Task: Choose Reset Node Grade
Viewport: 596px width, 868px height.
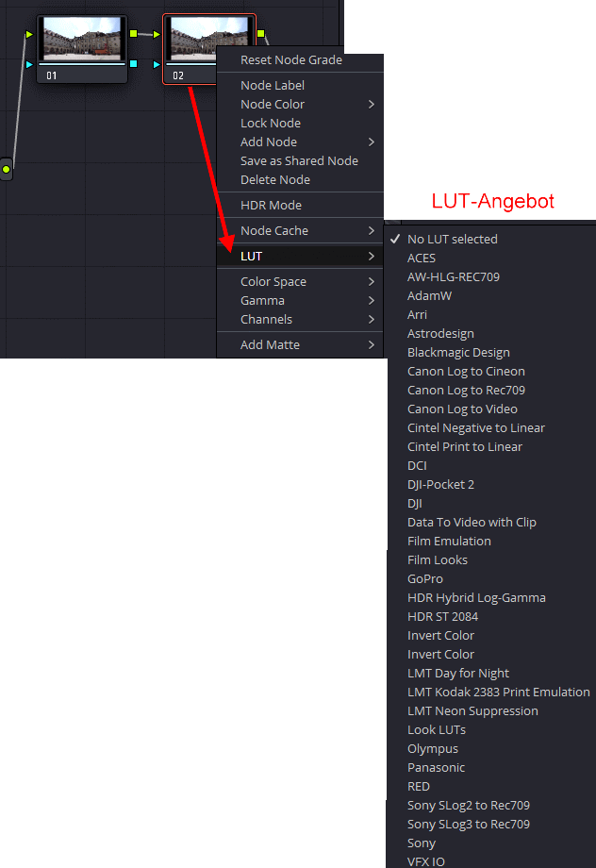Action: tap(300, 59)
